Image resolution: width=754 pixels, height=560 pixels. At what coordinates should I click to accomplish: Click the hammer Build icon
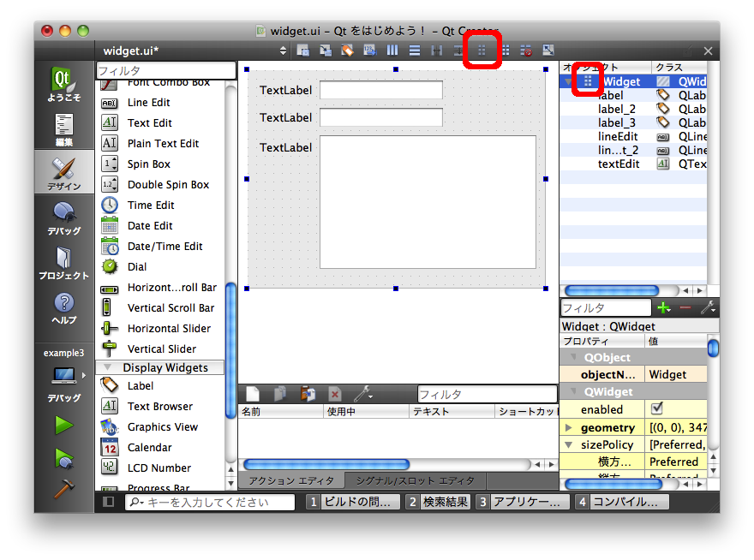pos(64,489)
